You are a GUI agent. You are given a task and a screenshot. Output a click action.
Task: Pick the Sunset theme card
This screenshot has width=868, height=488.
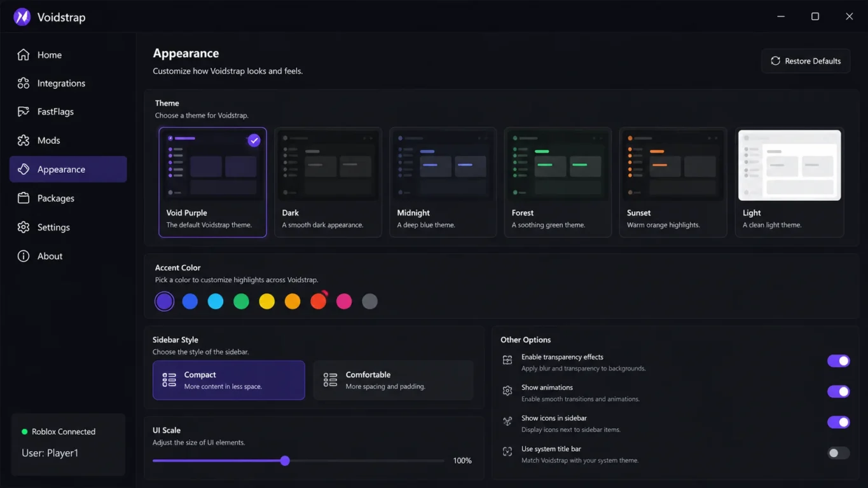click(673, 182)
